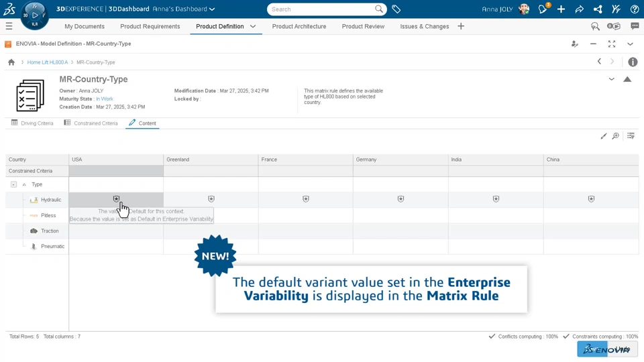This screenshot has width=644, height=362.
Task: Toggle default marker in China Hydraulic cell
Action: point(591,199)
